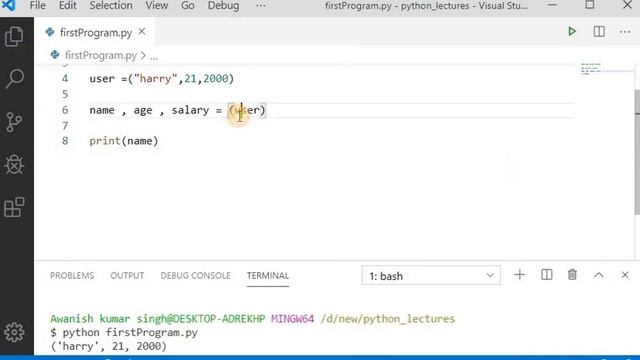The image size is (640, 360).
Task: Click the editor vertical scrollbar
Action: coord(637,151)
